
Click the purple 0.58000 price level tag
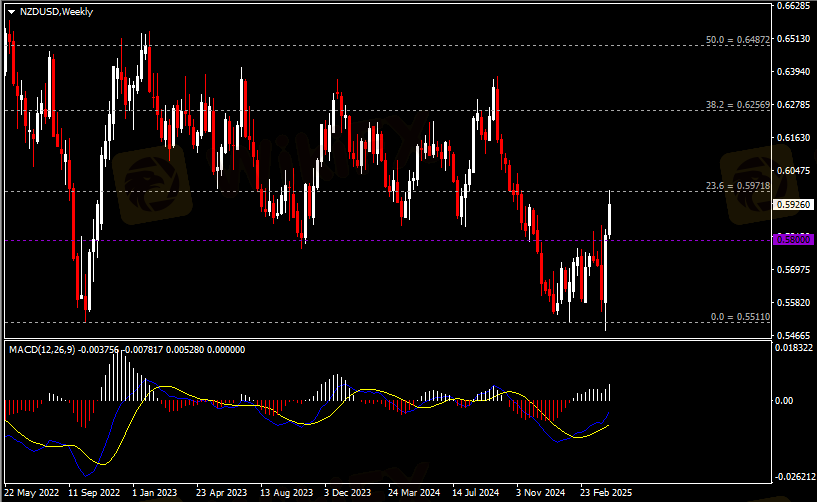(794, 239)
